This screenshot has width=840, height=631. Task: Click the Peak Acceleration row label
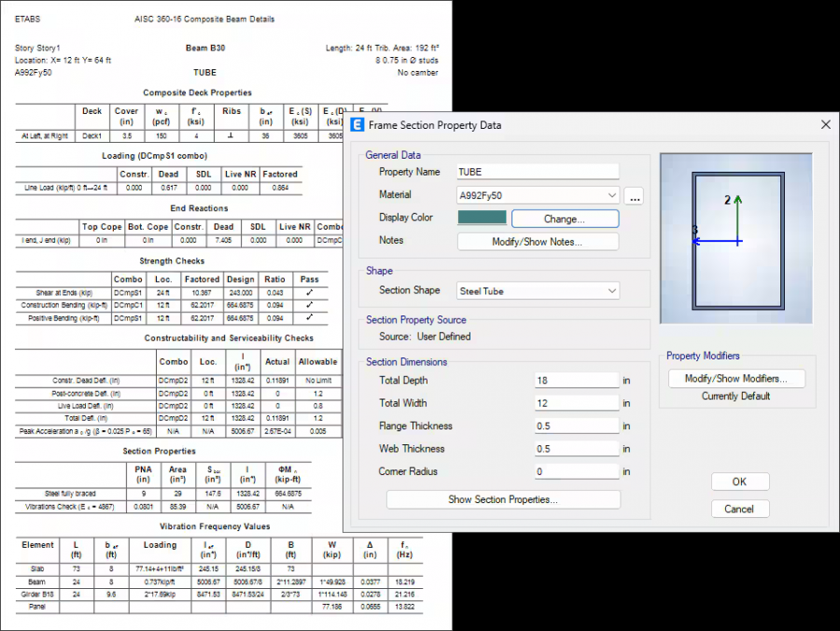(x=86, y=431)
